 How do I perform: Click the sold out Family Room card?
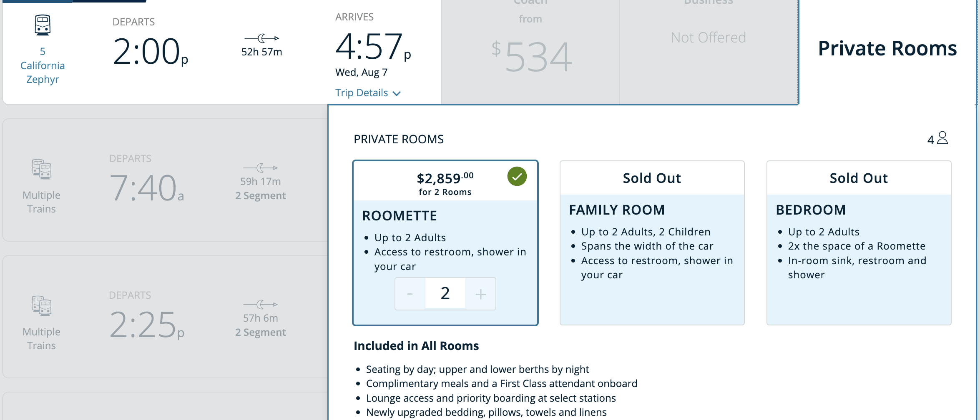[x=652, y=243]
